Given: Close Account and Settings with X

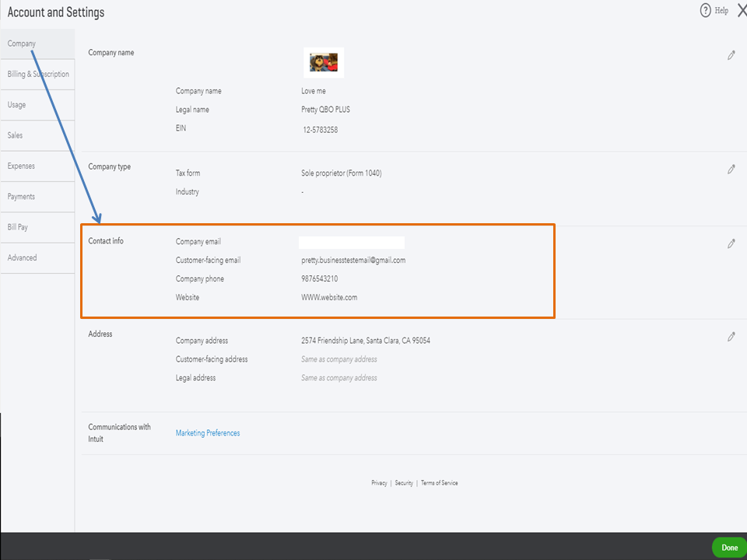Looking at the screenshot, I should (x=741, y=10).
